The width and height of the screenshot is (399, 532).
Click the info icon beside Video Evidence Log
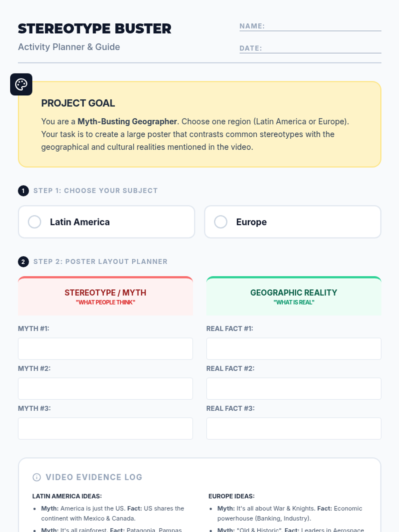tap(37, 477)
